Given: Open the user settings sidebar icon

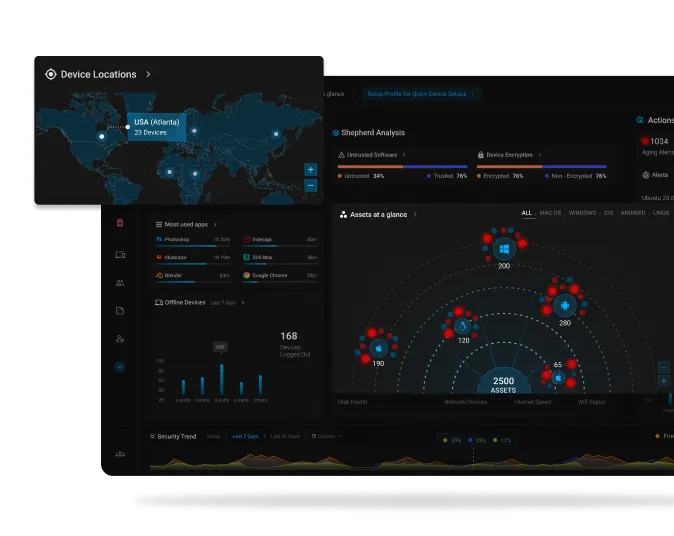Looking at the screenshot, I should coord(120,339).
